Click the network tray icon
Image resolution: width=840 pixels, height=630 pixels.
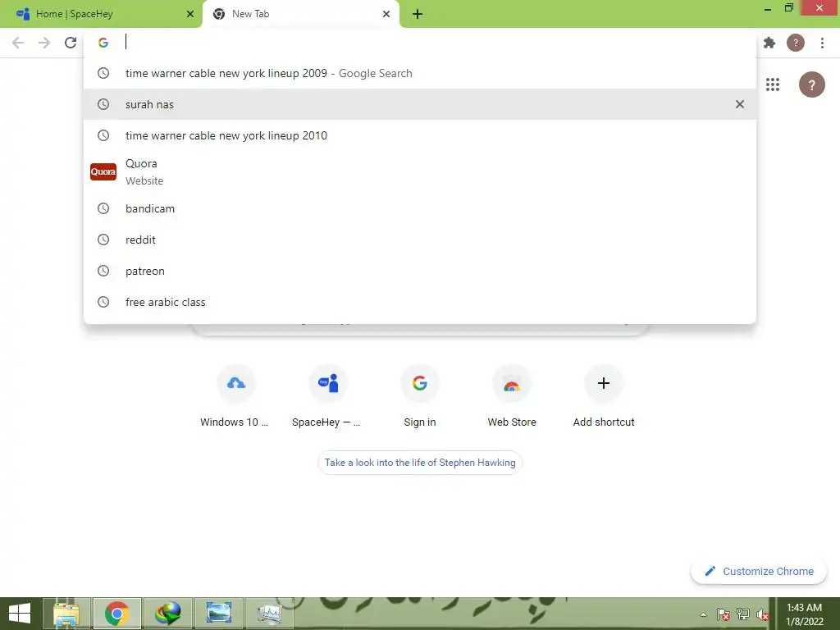pos(743,614)
